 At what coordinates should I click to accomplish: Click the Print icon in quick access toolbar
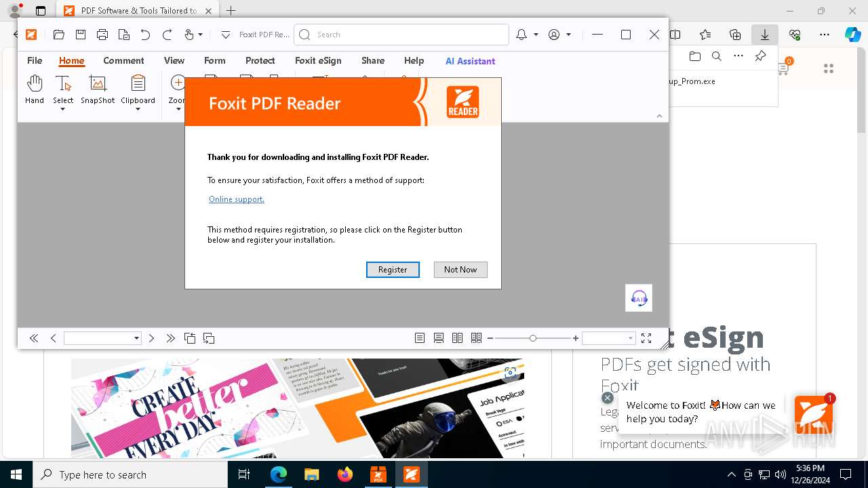tap(102, 35)
